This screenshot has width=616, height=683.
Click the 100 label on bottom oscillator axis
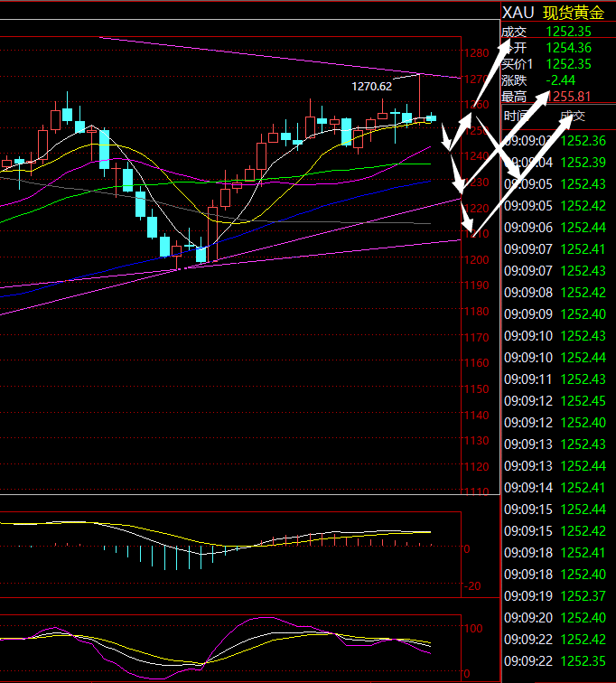click(474, 626)
